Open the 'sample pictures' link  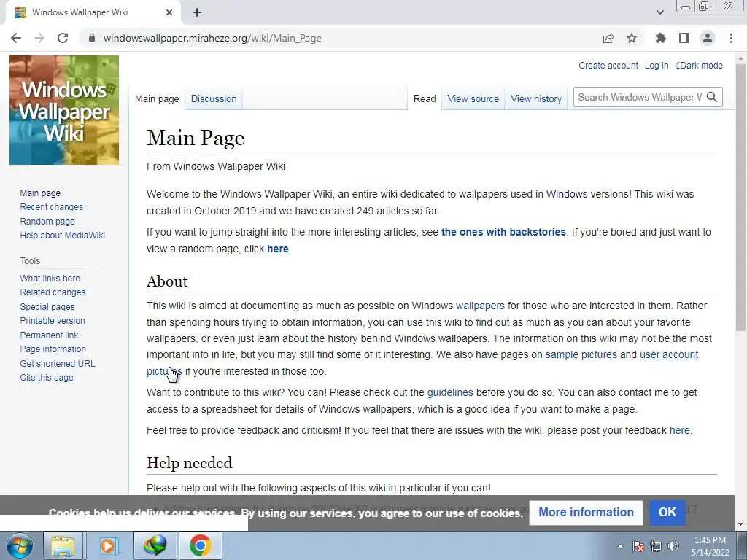pos(581,355)
